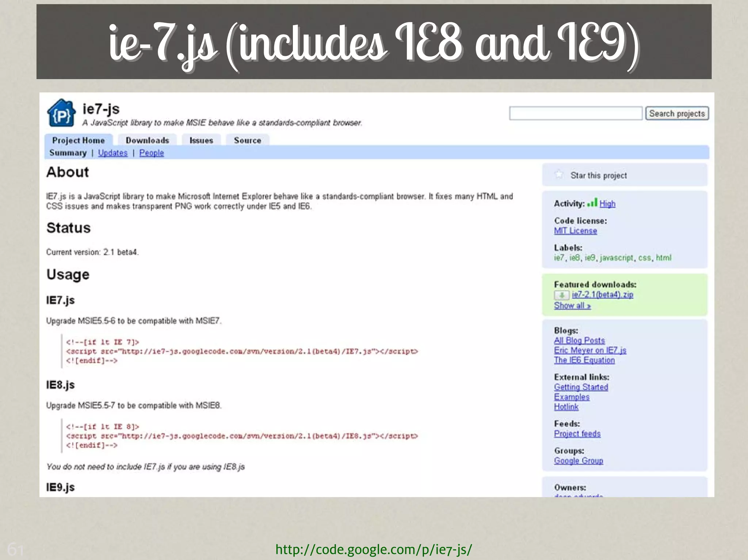
Task: Click the IE7.js script src code line
Action: click(x=242, y=351)
